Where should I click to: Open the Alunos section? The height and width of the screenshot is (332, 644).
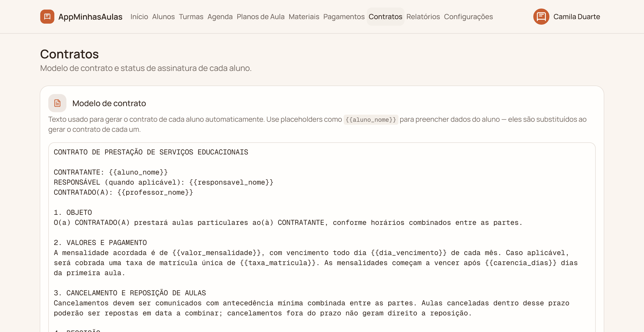[x=163, y=17]
